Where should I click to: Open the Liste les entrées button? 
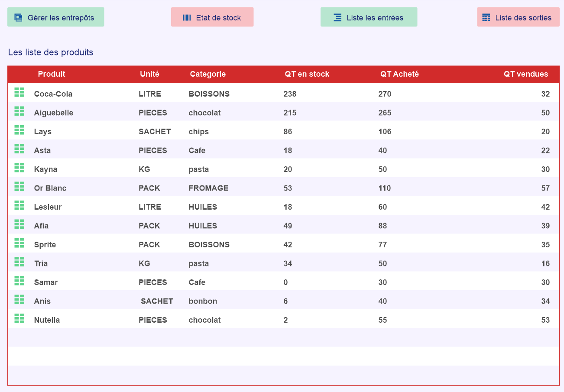[x=369, y=17]
